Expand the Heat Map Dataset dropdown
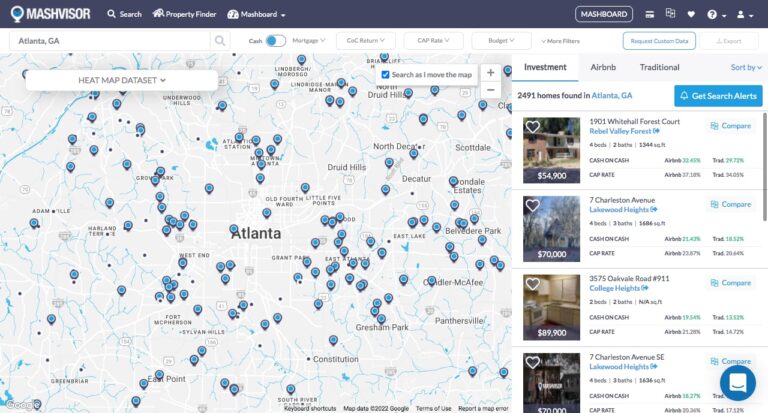 [x=121, y=80]
